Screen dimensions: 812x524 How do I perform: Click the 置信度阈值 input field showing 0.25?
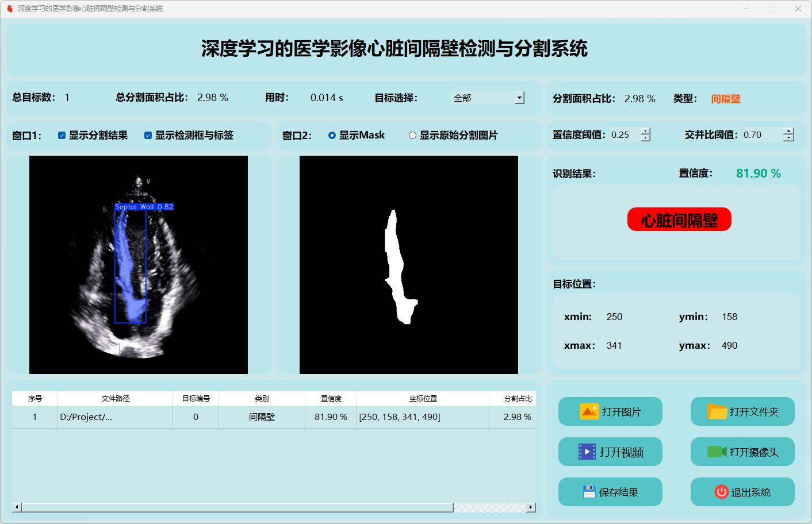624,135
